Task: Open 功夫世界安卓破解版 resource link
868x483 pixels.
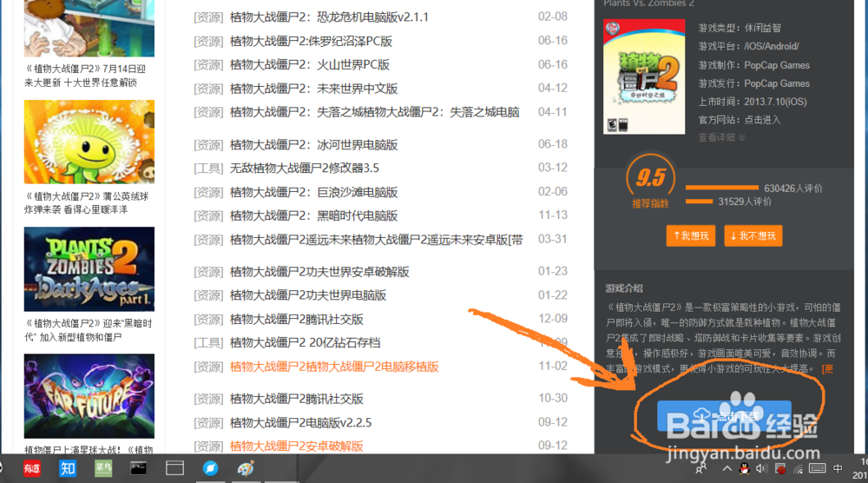Action: point(319,272)
